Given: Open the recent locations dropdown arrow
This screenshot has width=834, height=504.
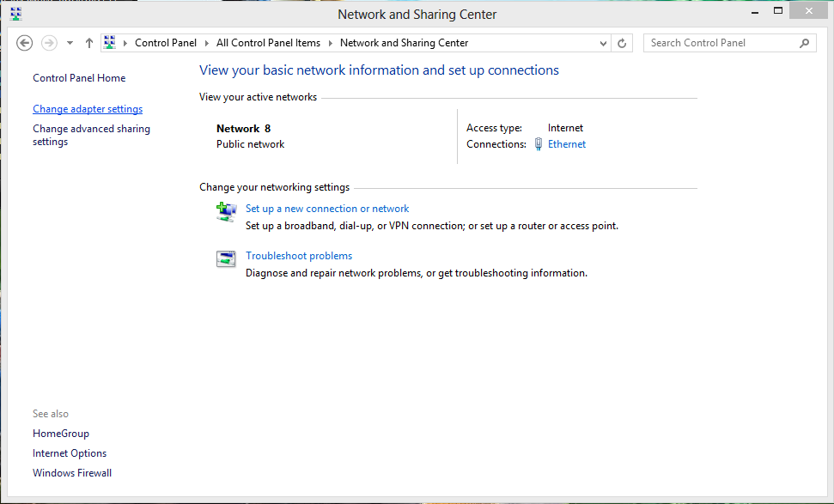Looking at the screenshot, I should point(70,43).
